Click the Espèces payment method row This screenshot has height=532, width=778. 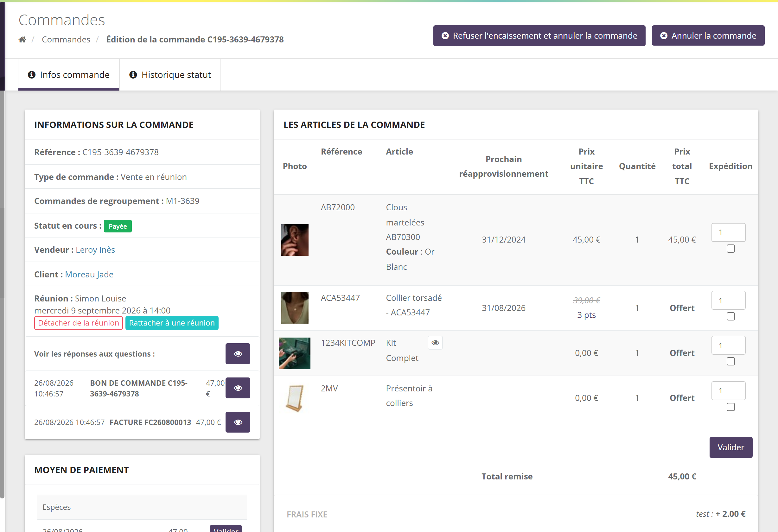142,507
